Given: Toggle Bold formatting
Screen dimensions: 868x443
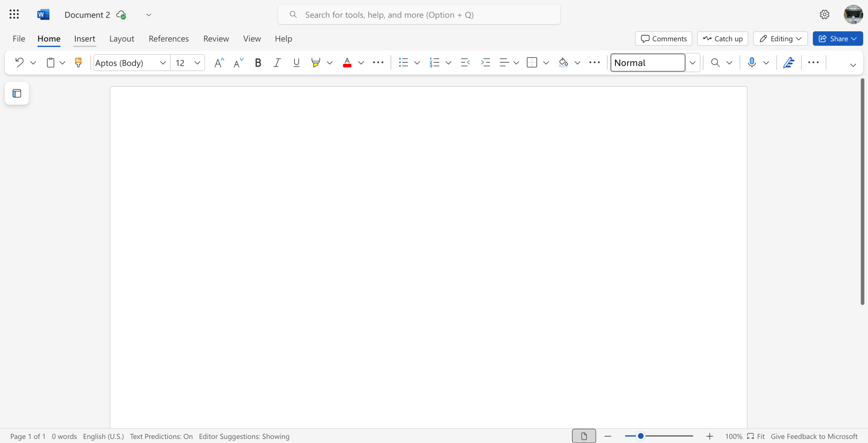Looking at the screenshot, I should pos(258,63).
